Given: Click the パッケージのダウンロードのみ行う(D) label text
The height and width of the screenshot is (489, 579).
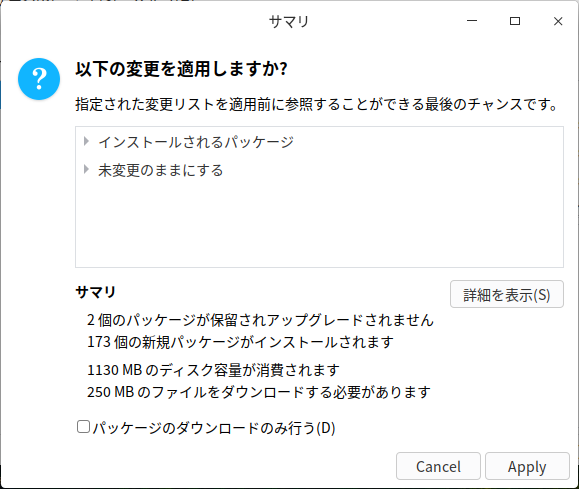Looking at the screenshot, I should click(214, 428).
